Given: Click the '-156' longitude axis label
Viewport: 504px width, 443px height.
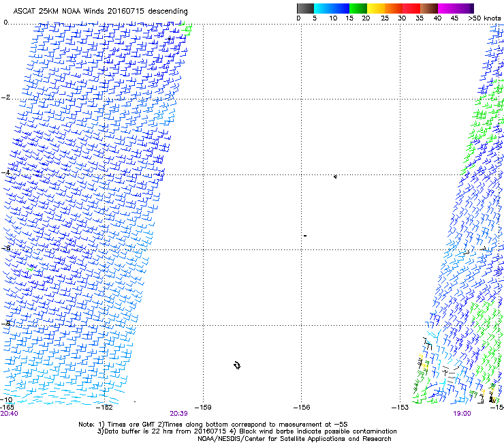Looking at the screenshot, I should coord(302,408).
